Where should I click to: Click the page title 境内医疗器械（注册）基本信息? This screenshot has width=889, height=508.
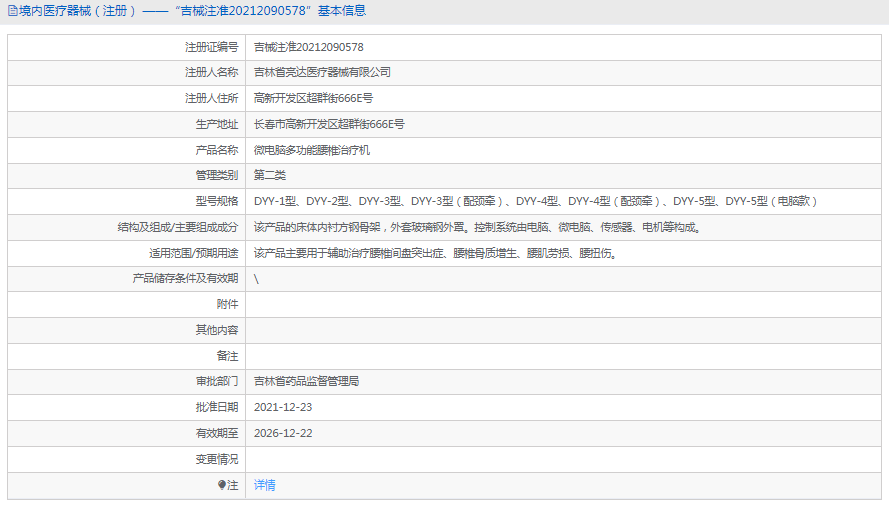[192, 11]
